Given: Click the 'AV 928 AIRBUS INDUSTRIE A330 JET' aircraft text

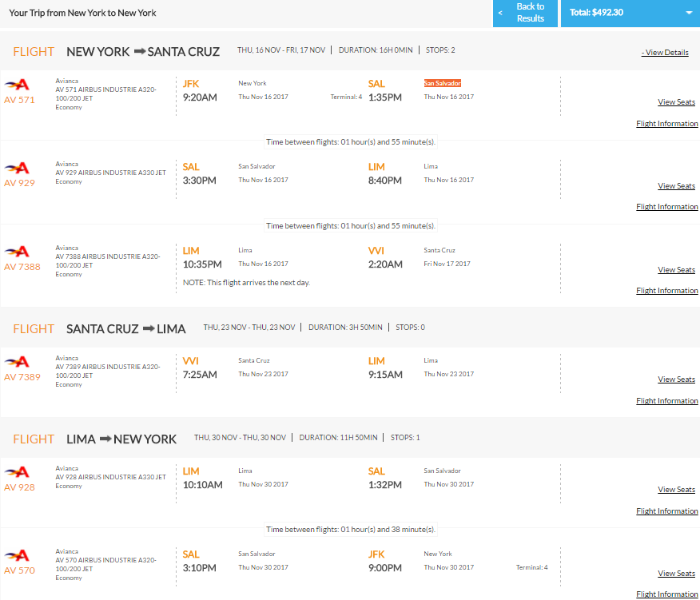Looking at the screenshot, I should point(111,477).
